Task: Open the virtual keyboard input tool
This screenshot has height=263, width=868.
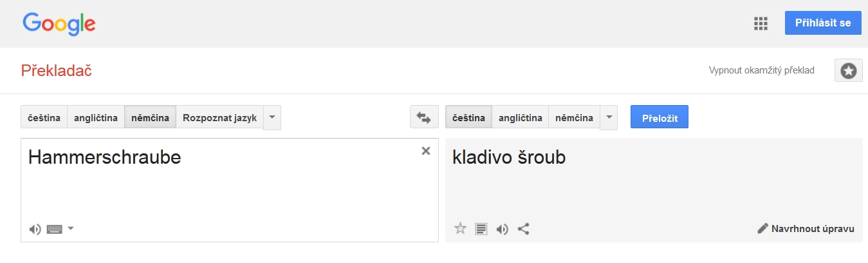Action: [55, 229]
